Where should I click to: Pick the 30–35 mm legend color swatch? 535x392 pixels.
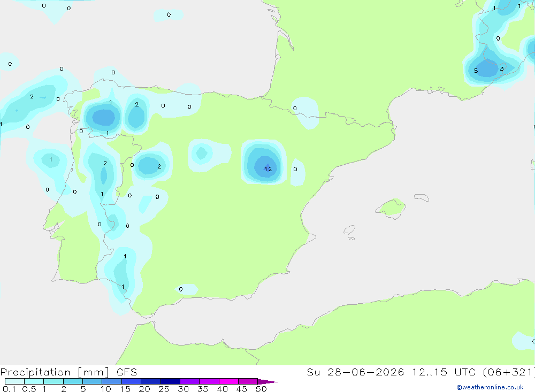tap(189, 381)
